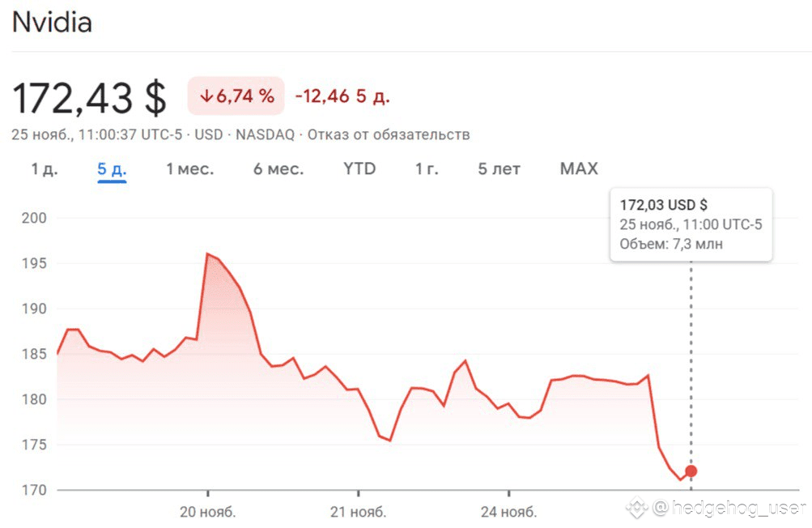Show the MAX time range

coord(579,169)
